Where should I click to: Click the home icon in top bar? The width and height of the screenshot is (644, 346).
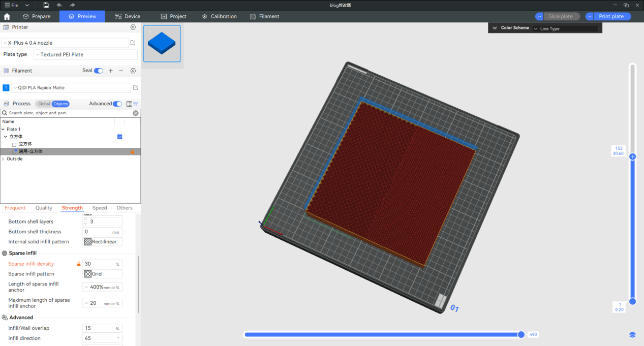pyautogui.click(x=7, y=16)
